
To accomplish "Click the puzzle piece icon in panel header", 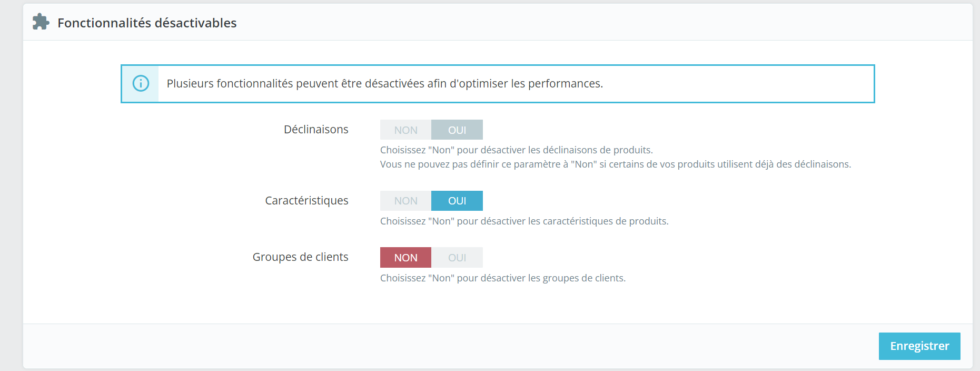I will tap(41, 22).
